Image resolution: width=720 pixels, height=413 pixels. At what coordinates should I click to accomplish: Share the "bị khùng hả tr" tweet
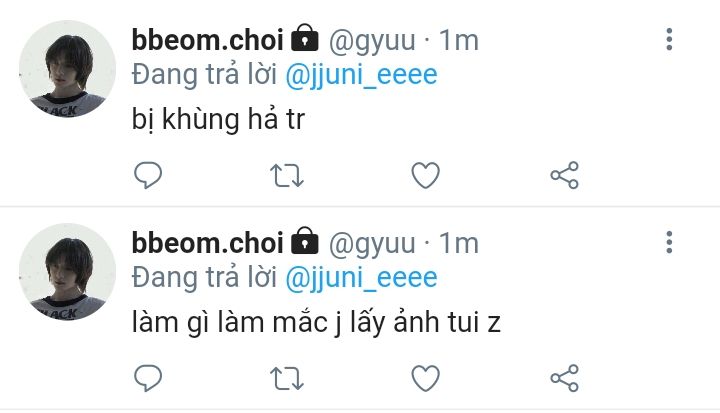pyautogui.click(x=564, y=175)
